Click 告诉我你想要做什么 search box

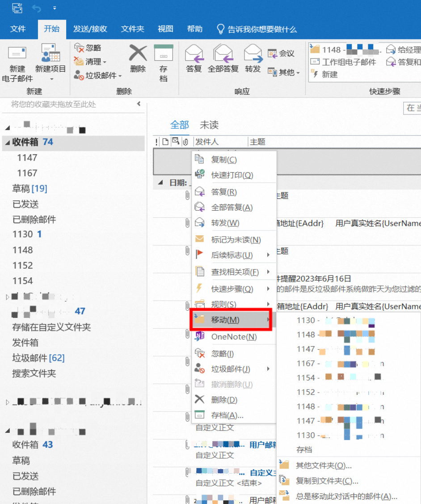(x=262, y=30)
